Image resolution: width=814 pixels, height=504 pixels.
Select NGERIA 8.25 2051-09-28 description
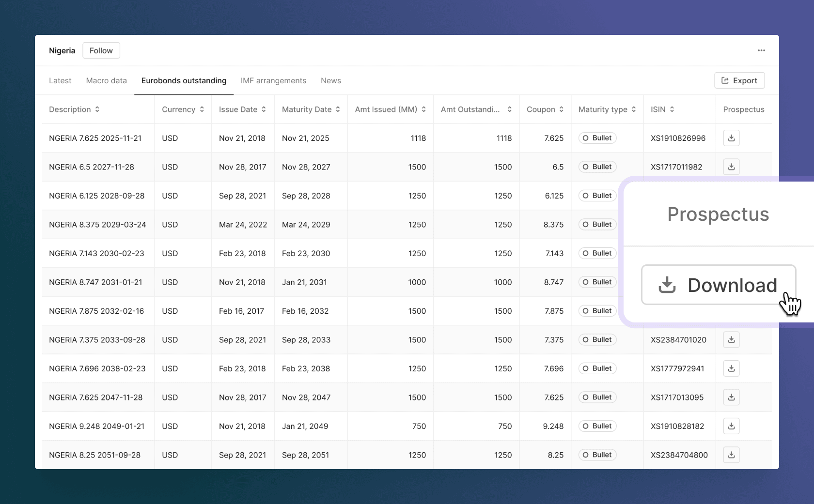click(x=94, y=455)
